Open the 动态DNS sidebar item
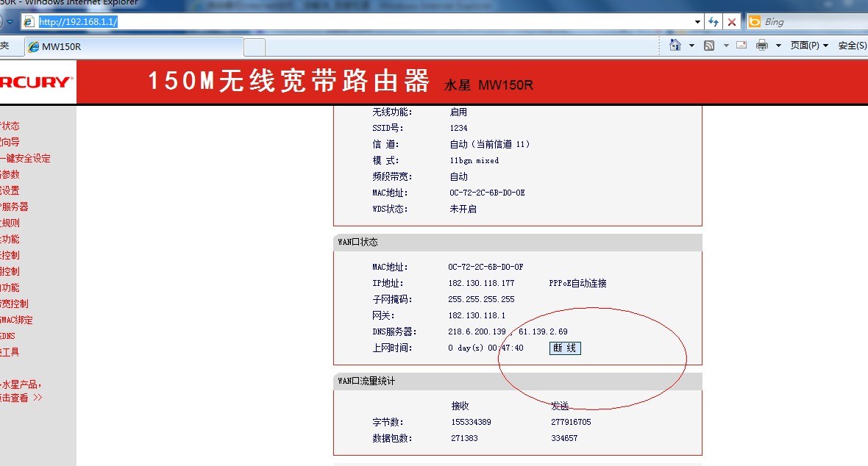This screenshot has width=868, height=466. coord(7,336)
